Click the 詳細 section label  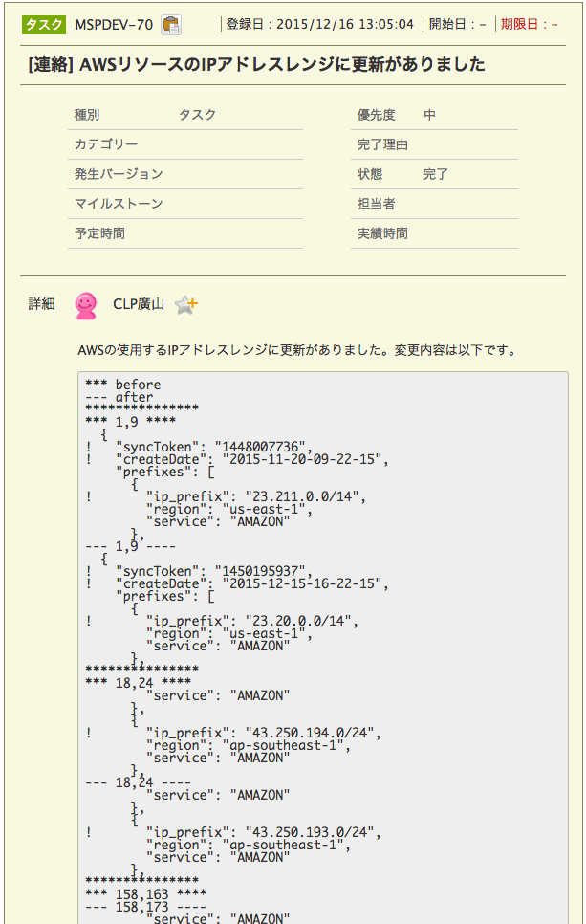(x=41, y=304)
